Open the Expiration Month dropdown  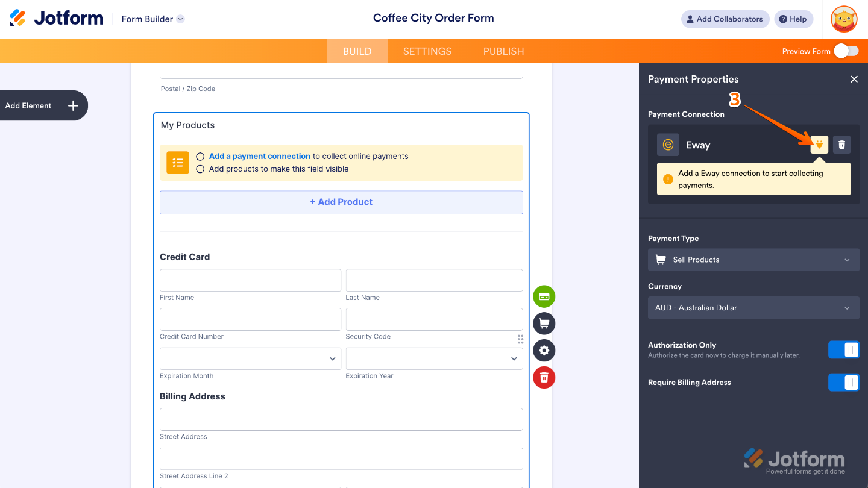point(250,358)
